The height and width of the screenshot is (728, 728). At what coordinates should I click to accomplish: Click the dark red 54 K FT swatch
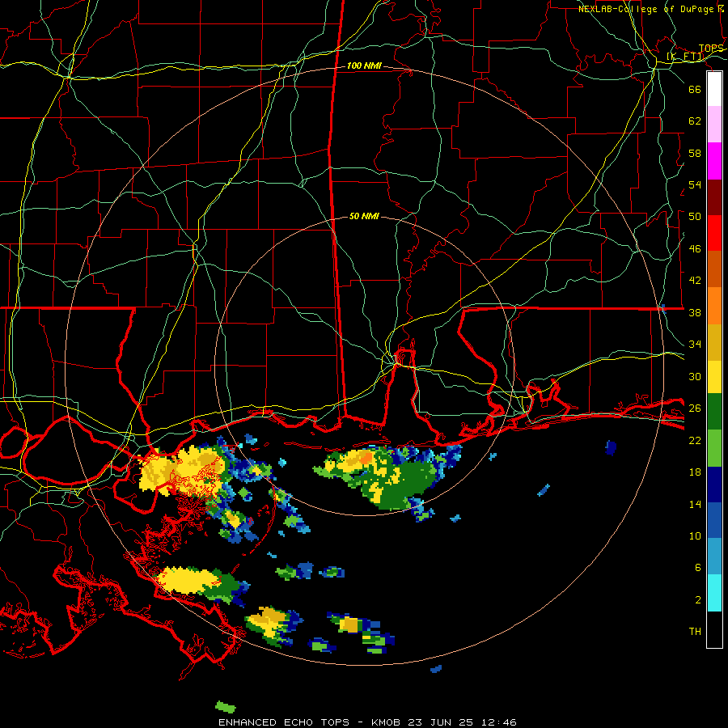pos(714,197)
